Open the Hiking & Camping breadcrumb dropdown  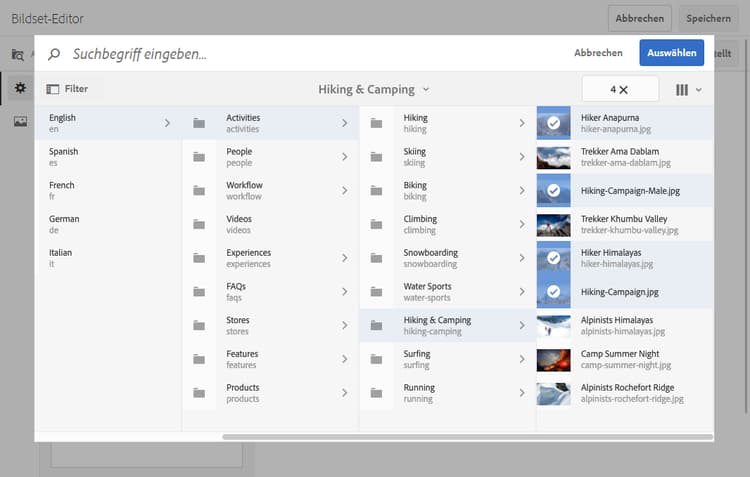[374, 89]
